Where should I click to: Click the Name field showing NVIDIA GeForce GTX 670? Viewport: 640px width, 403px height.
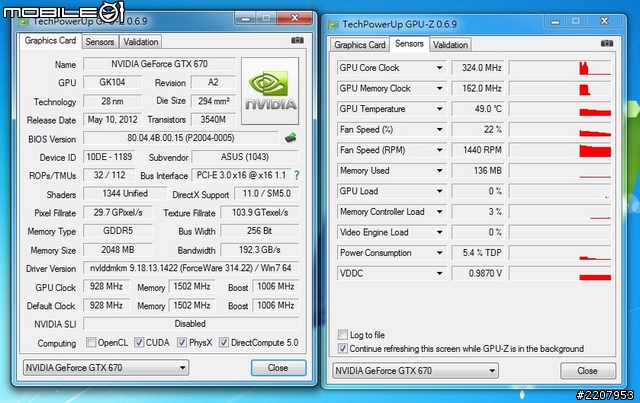click(x=160, y=64)
